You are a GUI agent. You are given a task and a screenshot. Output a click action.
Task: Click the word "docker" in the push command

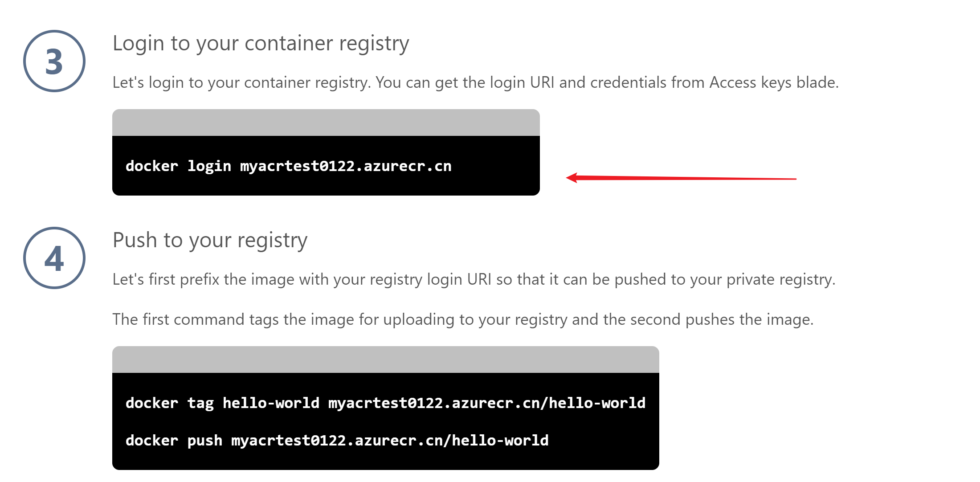(x=151, y=441)
